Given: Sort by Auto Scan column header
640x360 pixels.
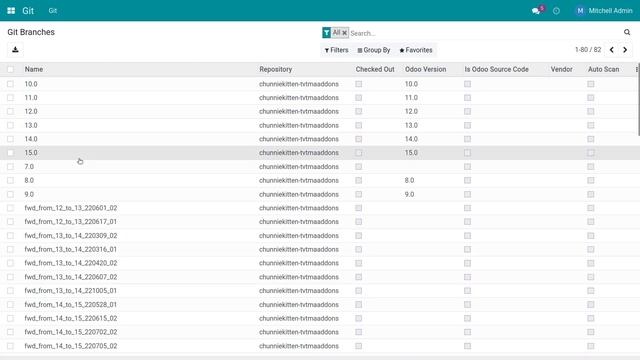Looking at the screenshot, I should [x=603, y=69].
